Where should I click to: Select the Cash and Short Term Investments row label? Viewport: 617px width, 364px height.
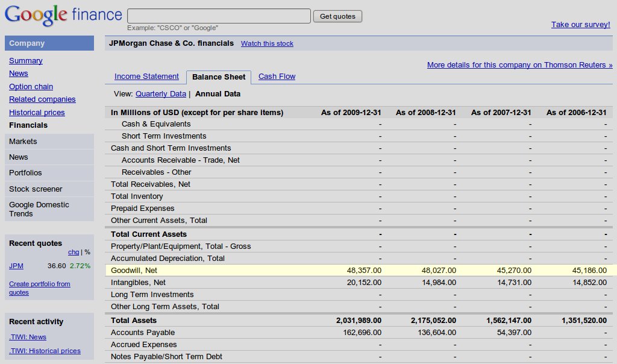click(x=171, y=148)
